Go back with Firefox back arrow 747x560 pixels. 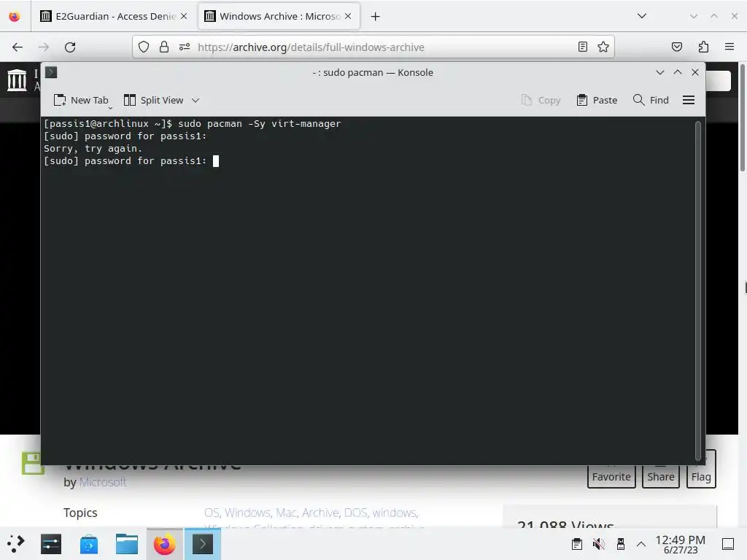[x=18, y=47]
